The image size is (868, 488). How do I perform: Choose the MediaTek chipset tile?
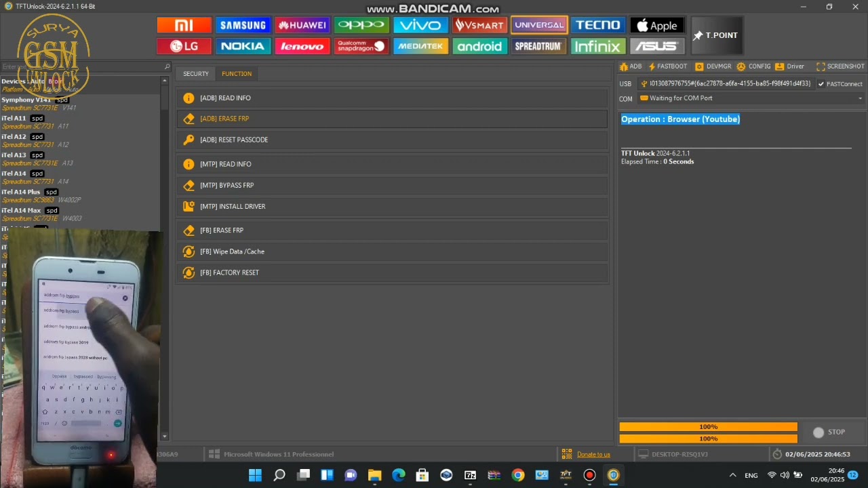(x=420, y=46)
